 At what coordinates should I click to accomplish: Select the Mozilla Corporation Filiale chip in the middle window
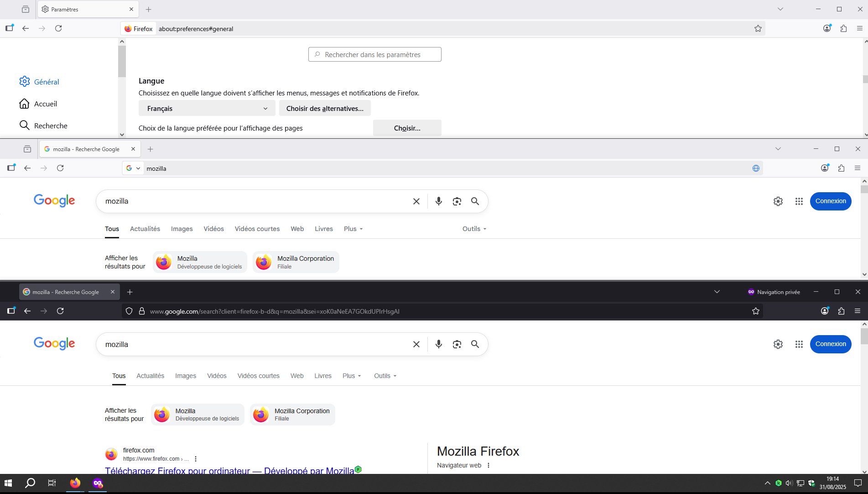click(296, 262)
